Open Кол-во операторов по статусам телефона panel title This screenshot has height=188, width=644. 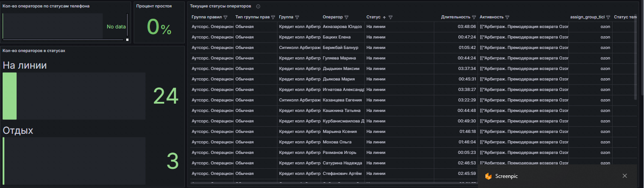(46, 6)
